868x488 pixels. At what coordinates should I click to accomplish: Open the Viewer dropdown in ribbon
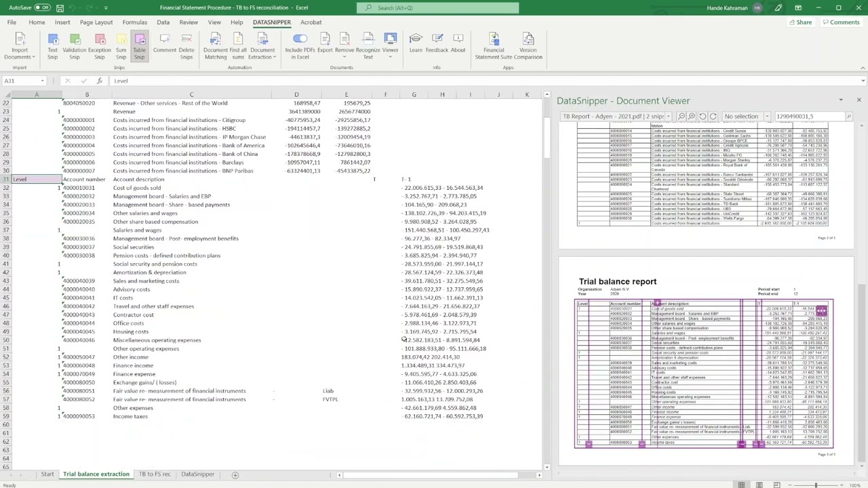click(x=390, y=46)
